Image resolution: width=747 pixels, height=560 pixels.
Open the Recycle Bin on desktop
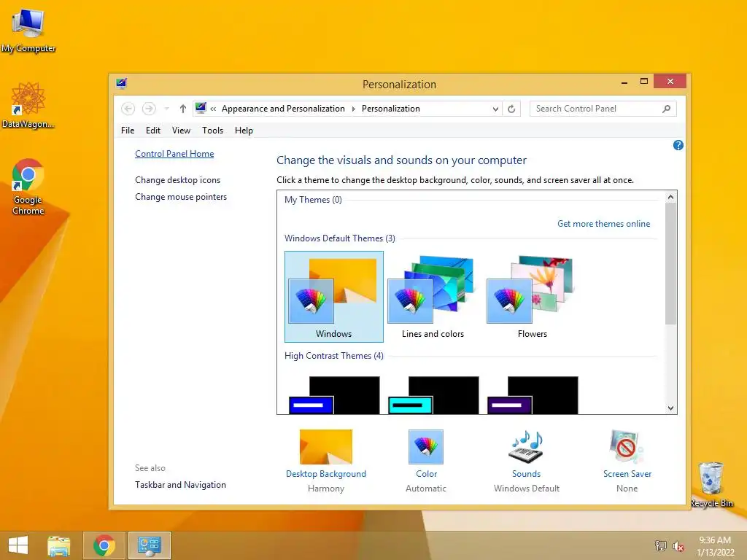[x=711, y=484]
